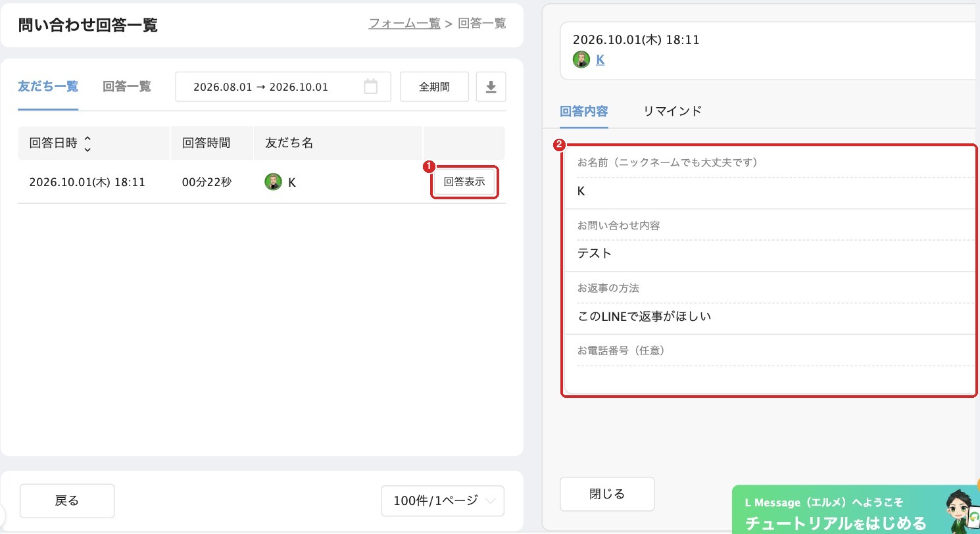Click K's avatar in the friends table
980x534 pixels.
click(273, 182)
